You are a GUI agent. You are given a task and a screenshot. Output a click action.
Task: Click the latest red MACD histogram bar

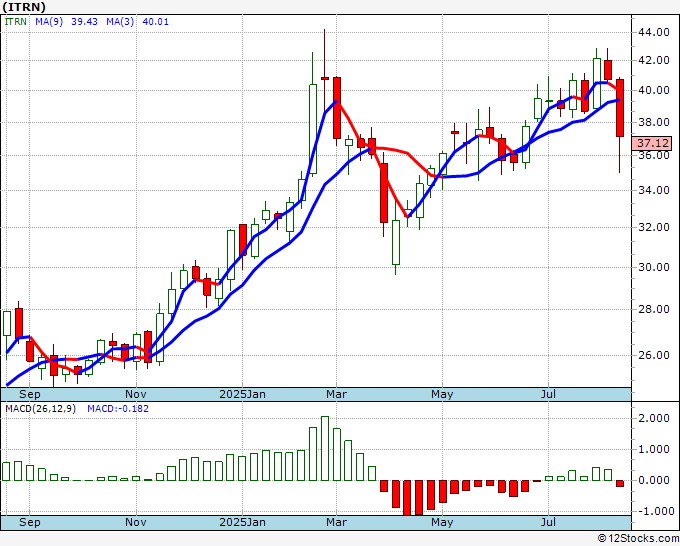tap(620, 483)
